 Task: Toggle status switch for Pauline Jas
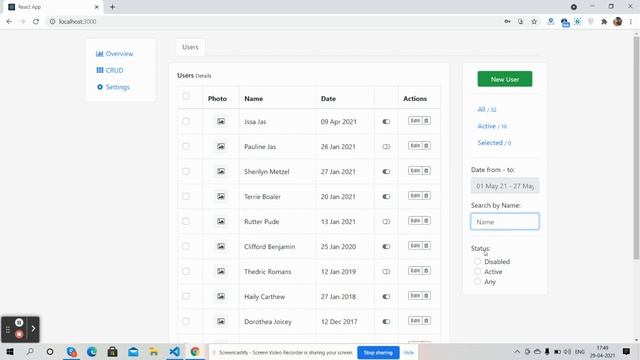pyautogui.click(x=386, y=147)
